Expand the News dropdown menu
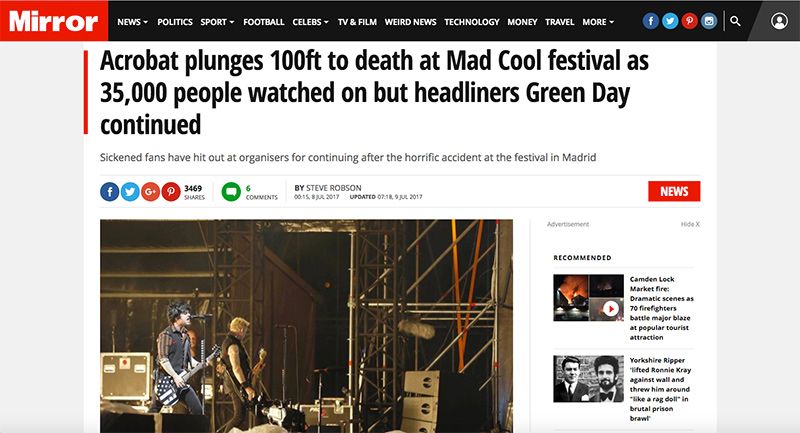 [x=133, y=22]
